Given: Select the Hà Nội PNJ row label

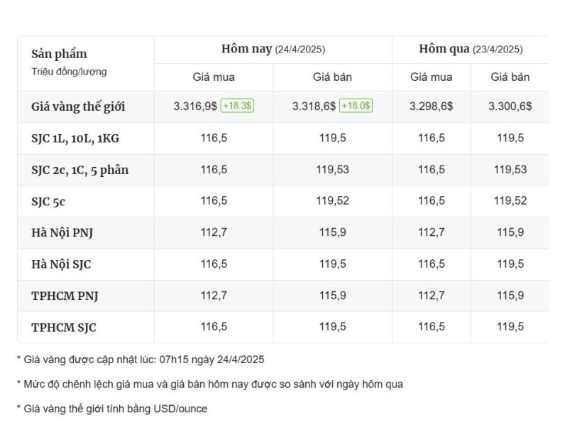Looking at the screenshot, I should [62, 233].
